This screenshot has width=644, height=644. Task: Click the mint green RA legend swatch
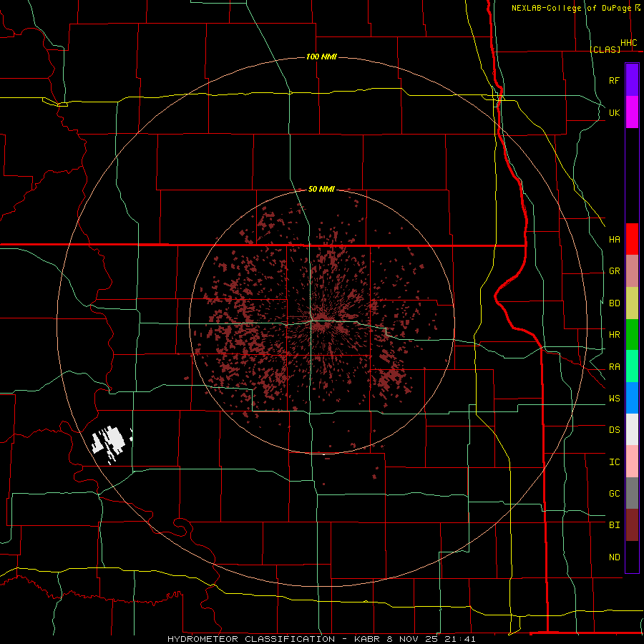click(x=632, y=366)
